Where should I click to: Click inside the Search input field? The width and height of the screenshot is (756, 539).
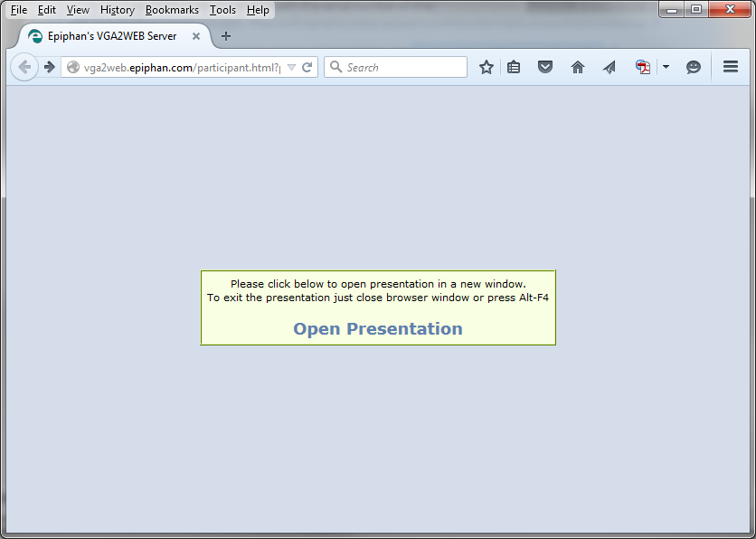tap(403, 67)
